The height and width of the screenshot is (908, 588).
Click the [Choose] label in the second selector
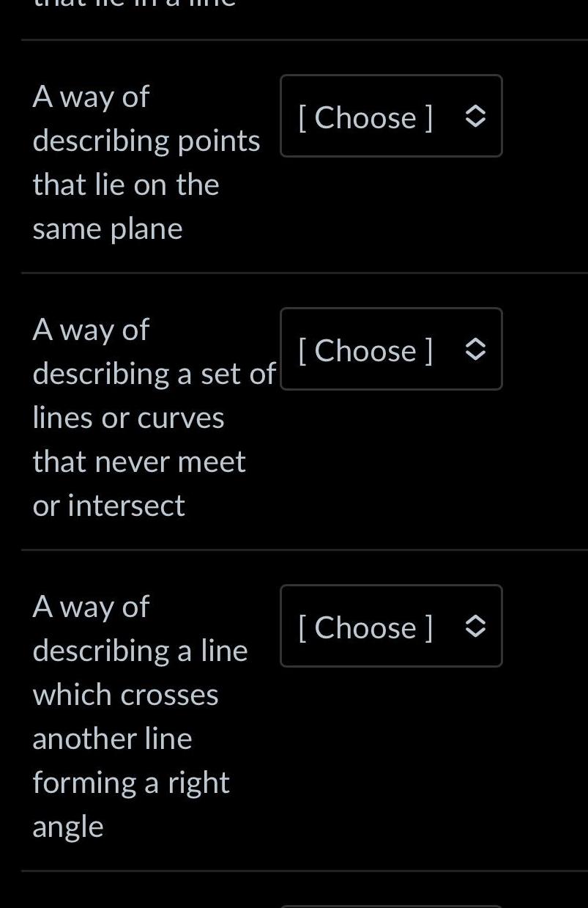364,349
